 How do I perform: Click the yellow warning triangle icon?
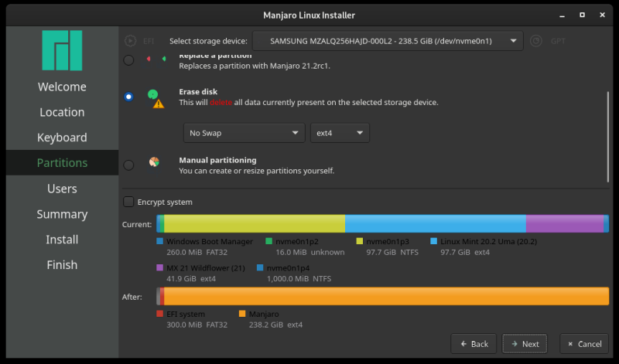(x=159, y=104)
